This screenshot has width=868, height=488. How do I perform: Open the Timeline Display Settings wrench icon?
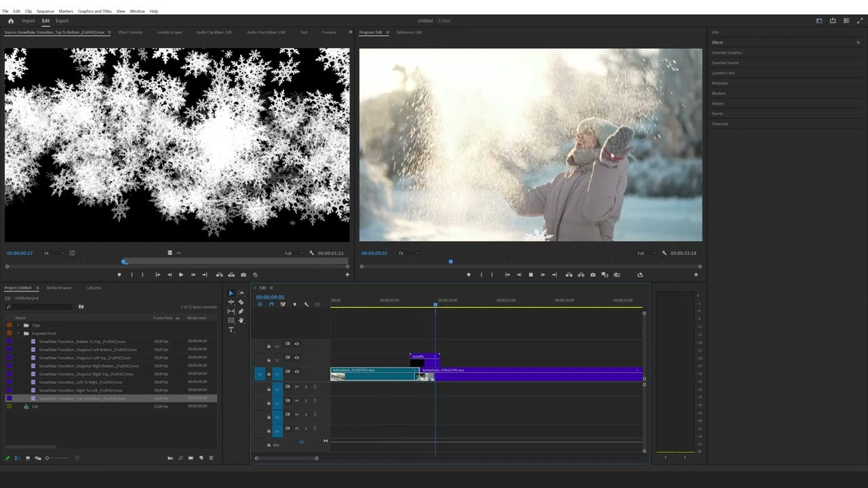tap(306, 304)
